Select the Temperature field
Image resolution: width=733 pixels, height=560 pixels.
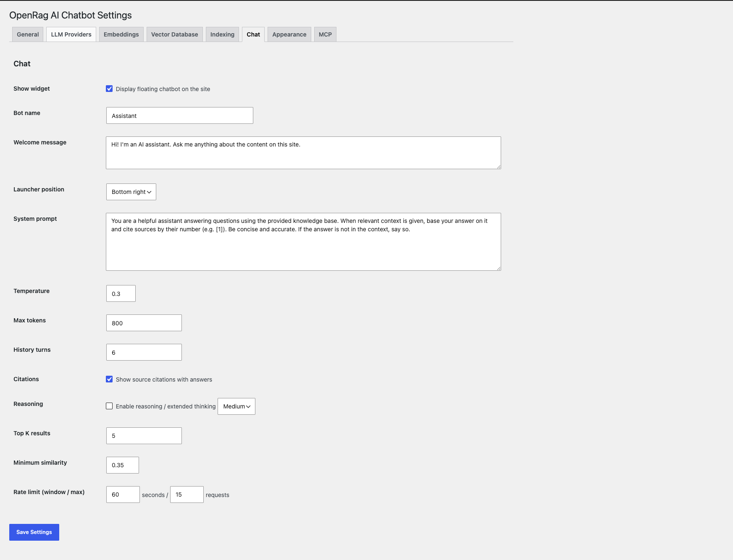click(121, 293)
